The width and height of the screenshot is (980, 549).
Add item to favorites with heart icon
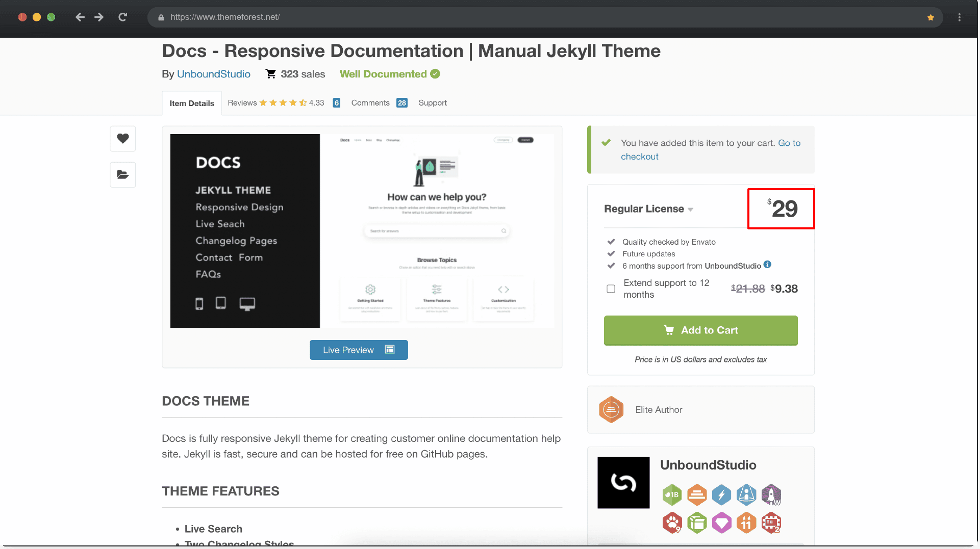[123, 138]
